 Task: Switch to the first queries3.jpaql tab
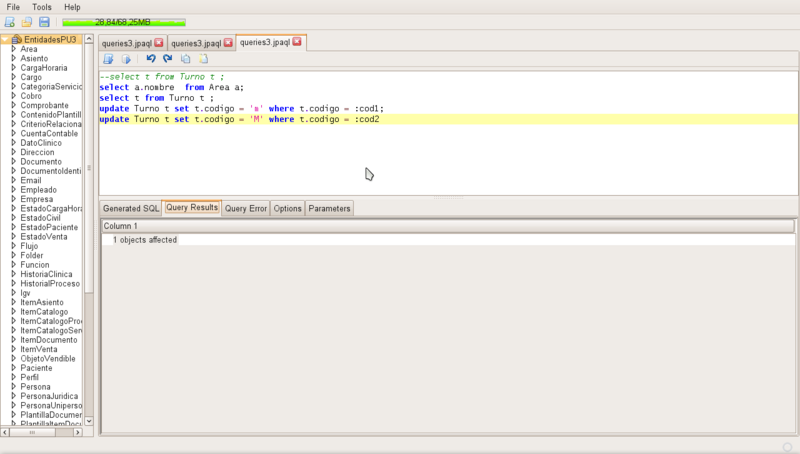pos(127,43)
